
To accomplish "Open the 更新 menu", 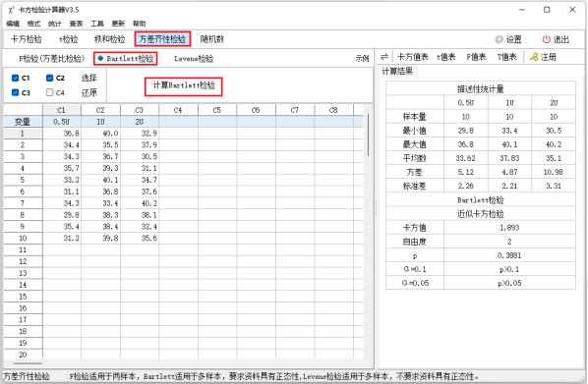I will (118, 24).
